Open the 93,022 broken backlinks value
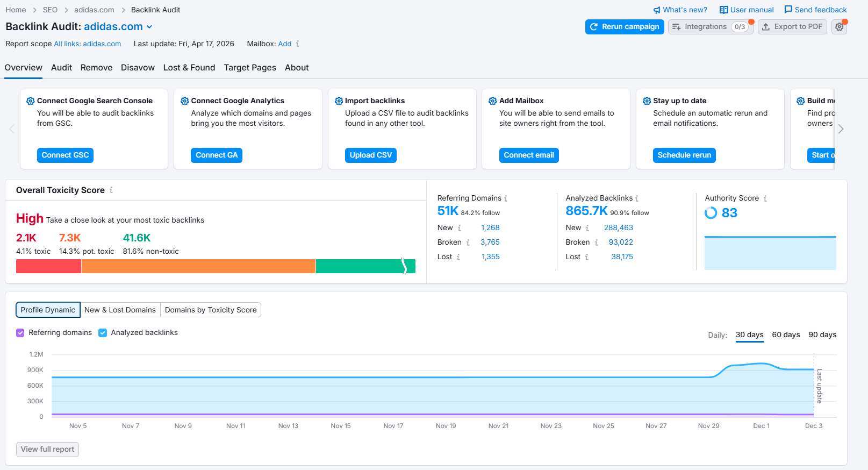This screenshot has height=470, width=868. coord(621,243)
